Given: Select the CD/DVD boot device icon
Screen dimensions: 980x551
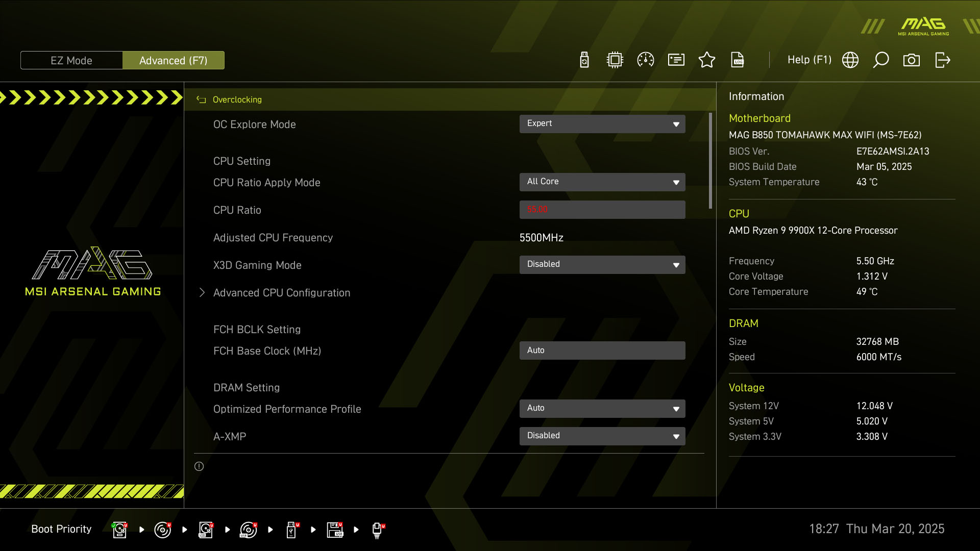Looking at the screenshot, I should click(162, 530).
